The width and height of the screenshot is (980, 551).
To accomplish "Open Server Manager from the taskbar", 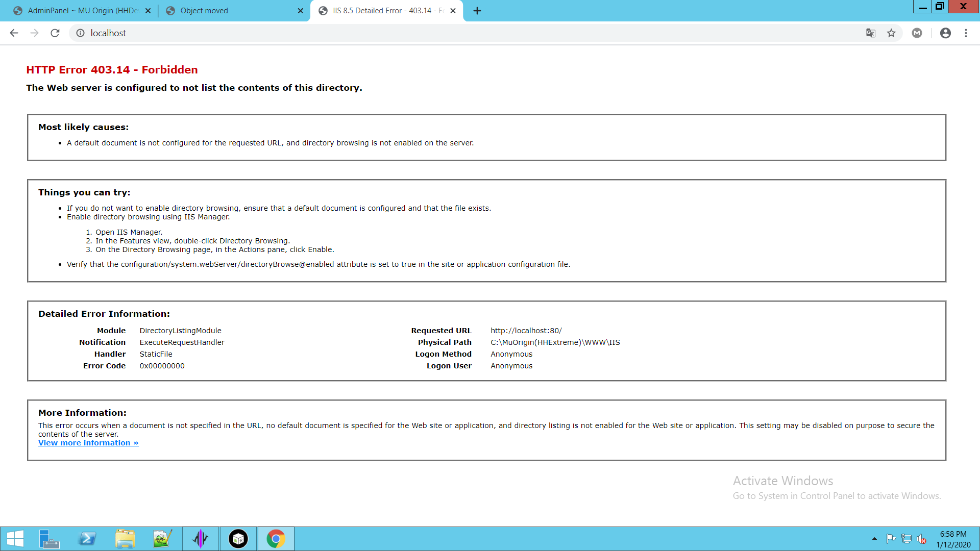I will pyautogui.click(x=49, y=539).
